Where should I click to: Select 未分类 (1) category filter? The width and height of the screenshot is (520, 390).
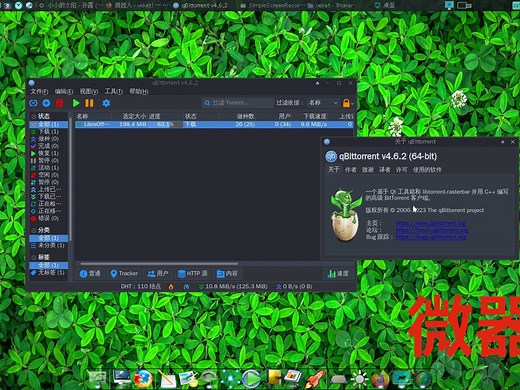(x=47, y=246)
